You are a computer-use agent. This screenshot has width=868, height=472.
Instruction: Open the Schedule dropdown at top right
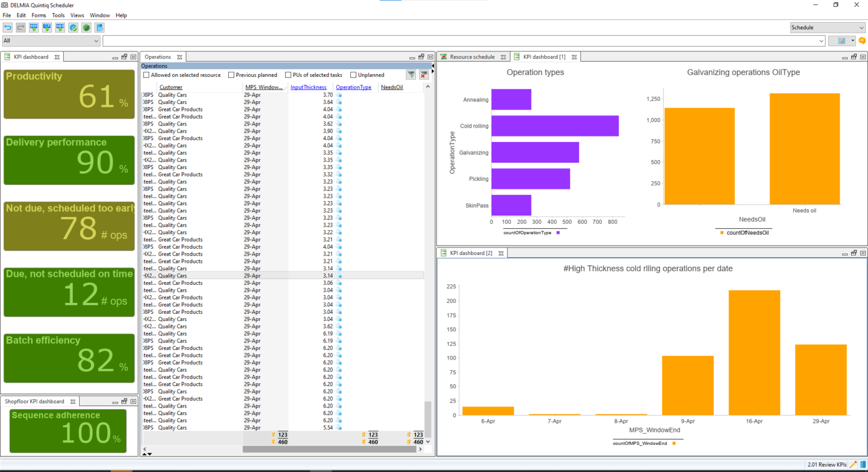[827, 27]
